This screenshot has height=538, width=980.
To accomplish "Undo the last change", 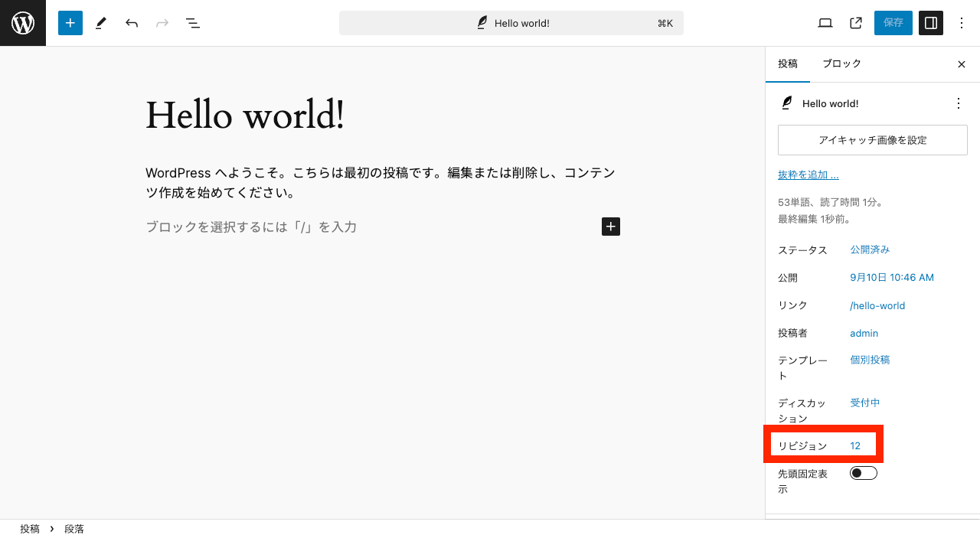I will click(132, 23).
